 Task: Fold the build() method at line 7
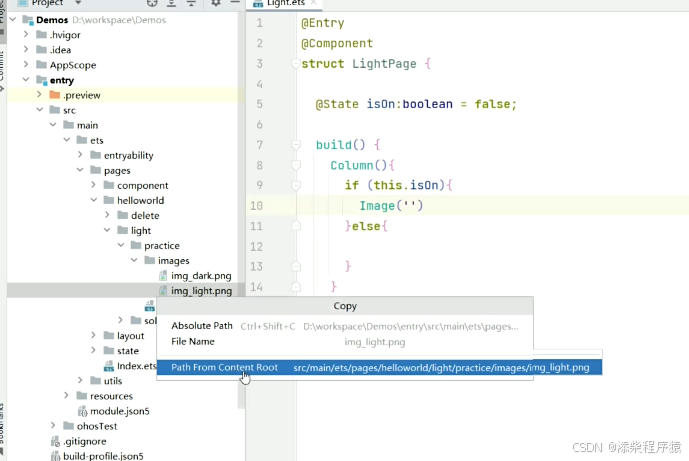click(x=296, y=145)
